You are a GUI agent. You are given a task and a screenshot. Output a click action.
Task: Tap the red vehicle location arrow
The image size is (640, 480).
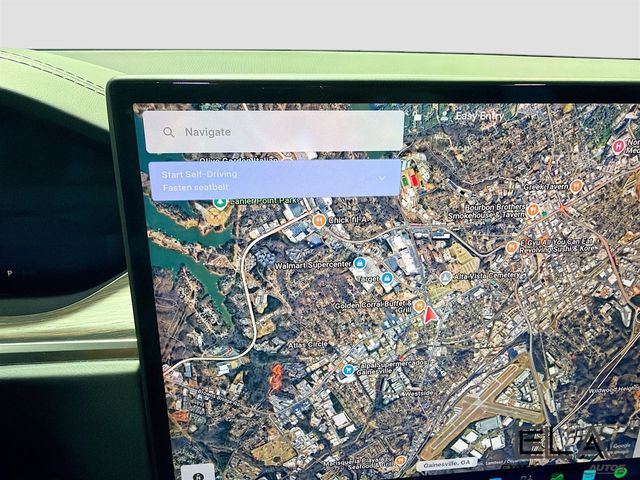tap(429, 315)
